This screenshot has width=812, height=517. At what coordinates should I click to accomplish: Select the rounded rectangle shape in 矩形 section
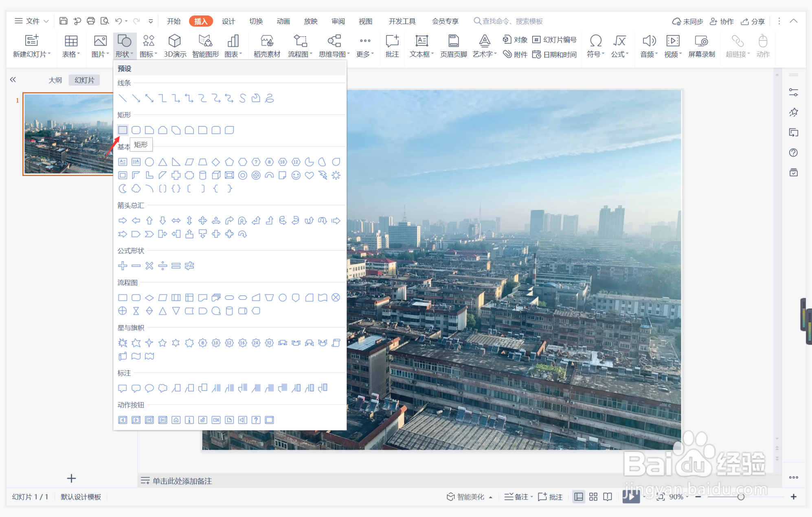click(x=136, y=130)
